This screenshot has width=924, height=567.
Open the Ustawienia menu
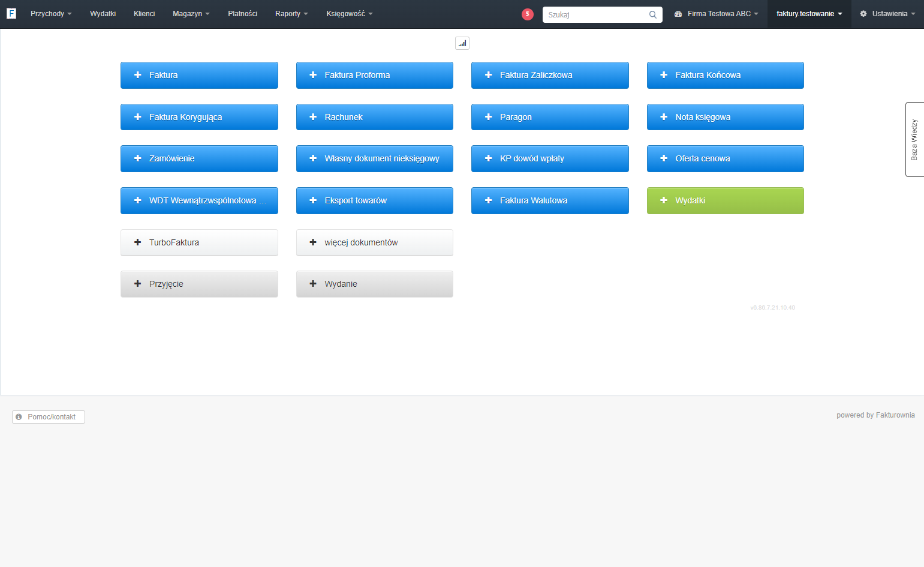(887, 14)
